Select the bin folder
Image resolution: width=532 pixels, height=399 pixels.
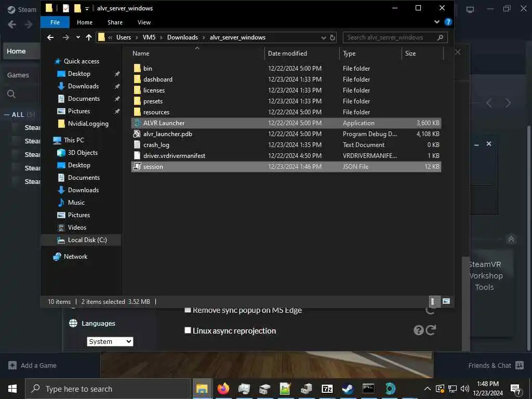286,68
